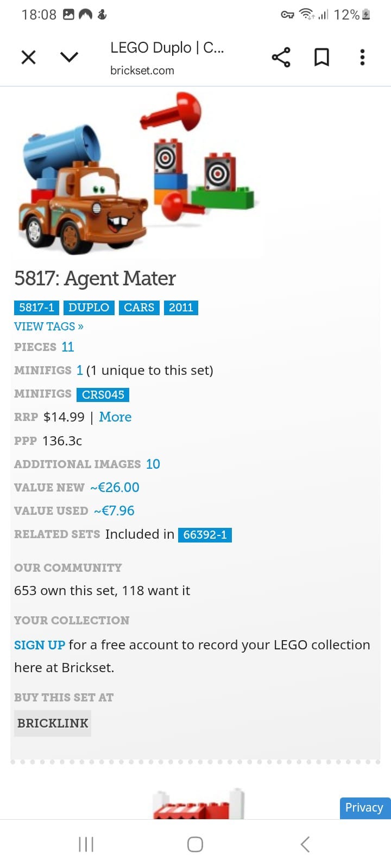The image size is (391, 868).
Task: Bookmark this Brickset page
Action: coord(321,57)
